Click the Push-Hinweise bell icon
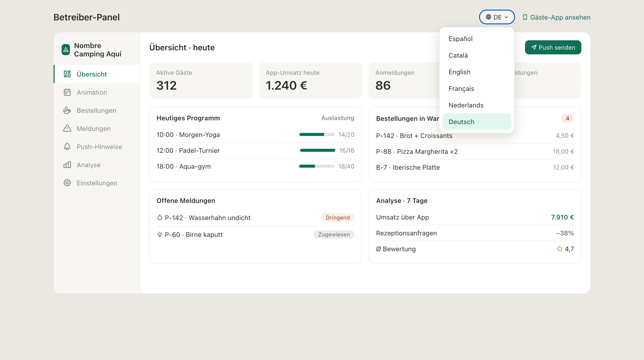 [x=67, y=147]
